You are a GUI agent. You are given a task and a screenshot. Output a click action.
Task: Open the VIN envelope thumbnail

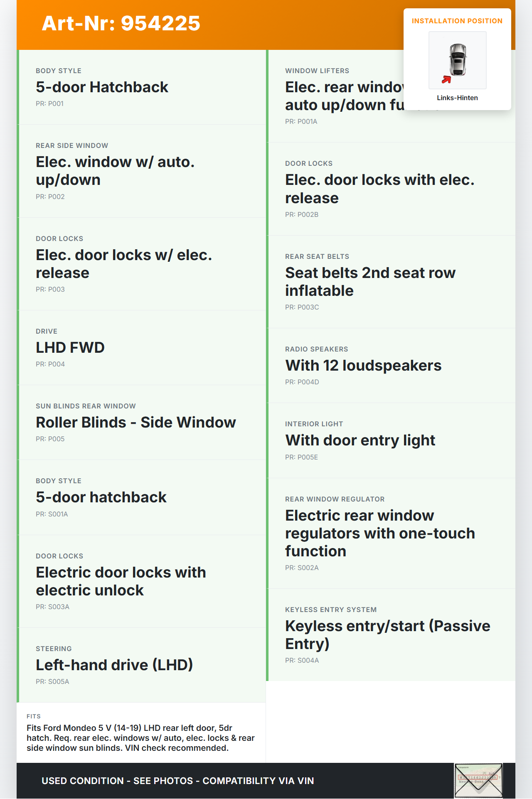(478, 780)
